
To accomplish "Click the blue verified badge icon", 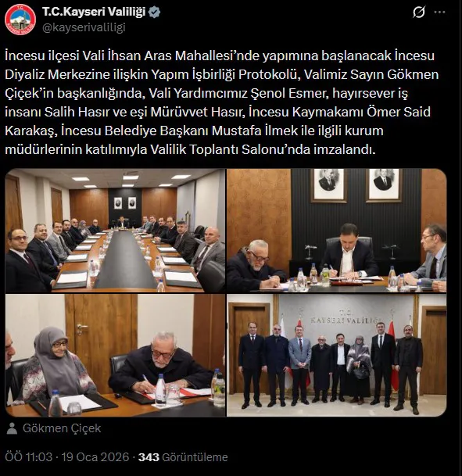I will tap(155, 13).
